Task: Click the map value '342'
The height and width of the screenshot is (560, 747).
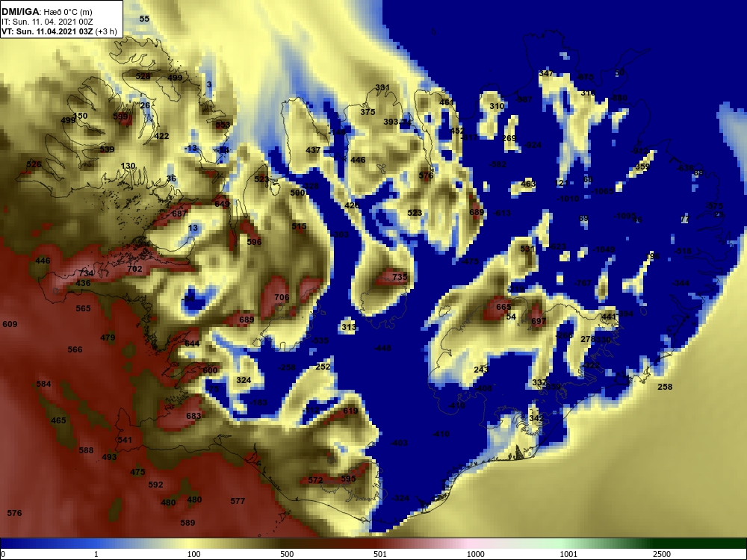Action: pos(536,417)
